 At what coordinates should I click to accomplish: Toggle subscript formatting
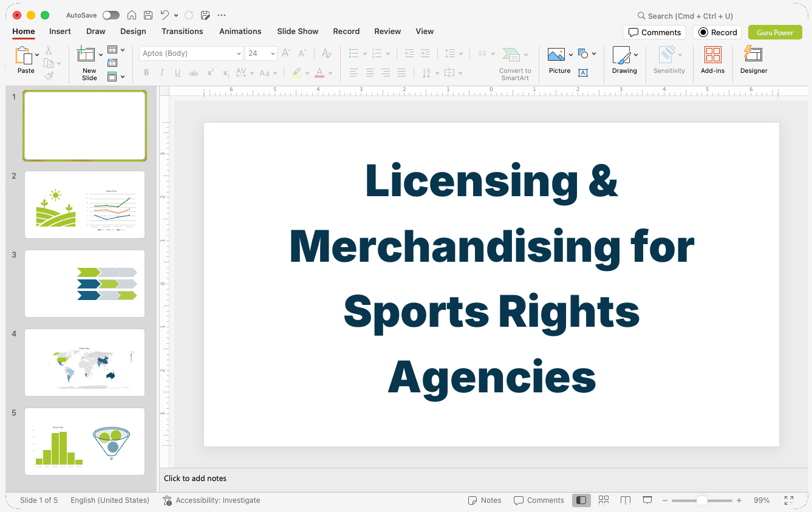[x=226, y=73]
